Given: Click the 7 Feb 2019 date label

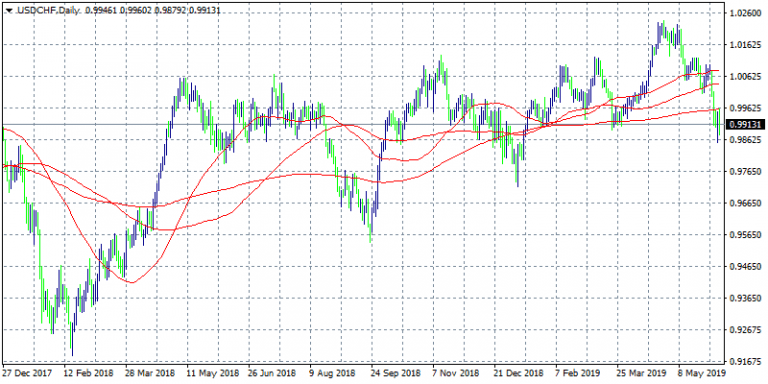Looking at the screenshot, I should 578,373.
